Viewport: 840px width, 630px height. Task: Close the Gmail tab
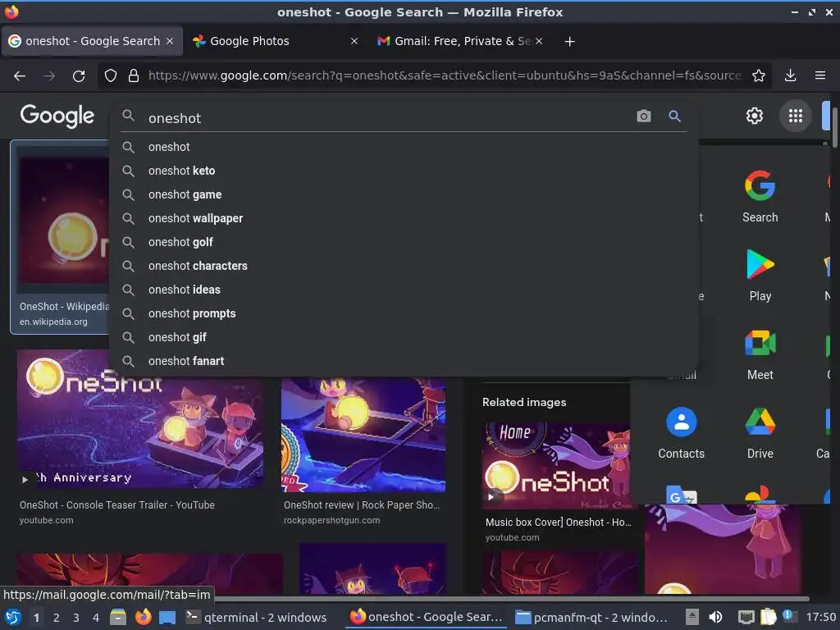coord(539,41)
